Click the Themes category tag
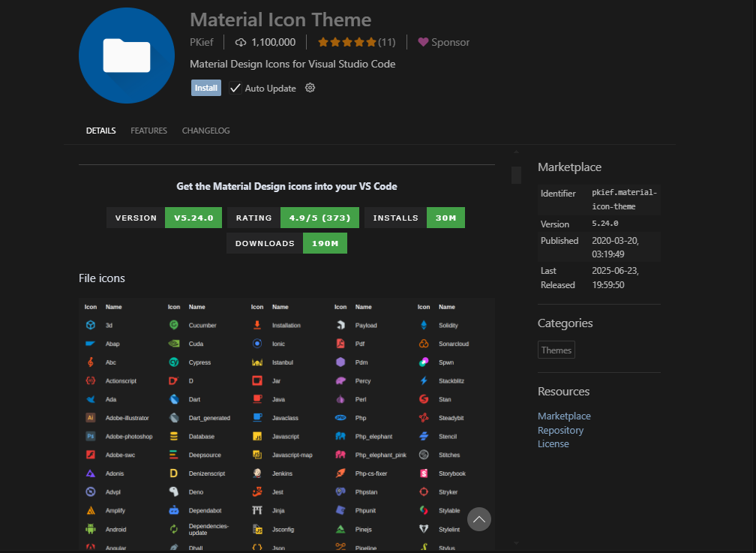 556,350
